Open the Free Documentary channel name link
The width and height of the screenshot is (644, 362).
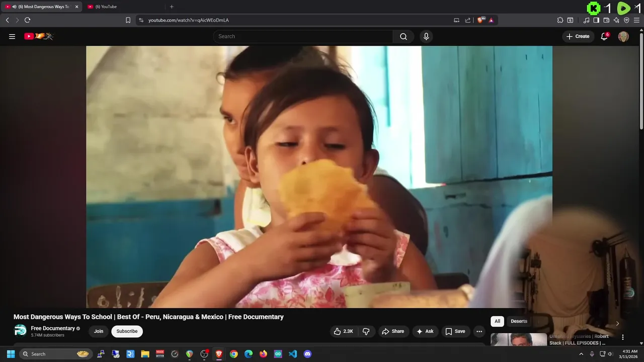53,328
